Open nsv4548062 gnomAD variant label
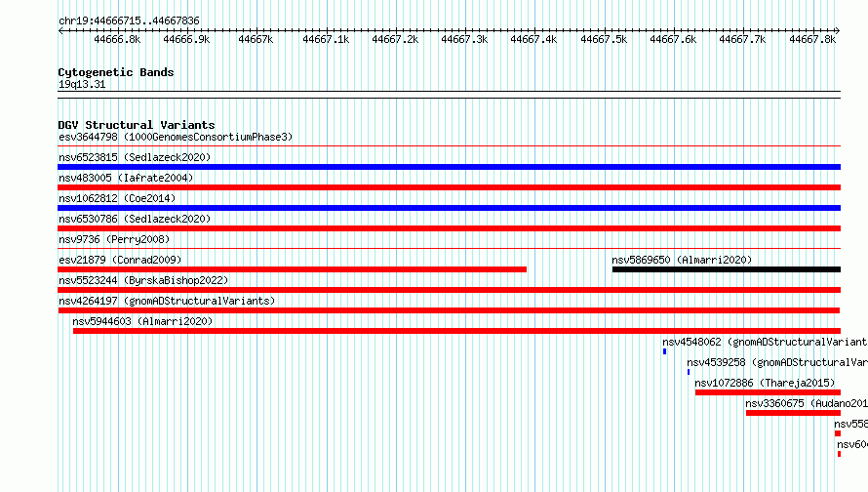The width and height of the screenshot is (868, 492). pos(765,342)
